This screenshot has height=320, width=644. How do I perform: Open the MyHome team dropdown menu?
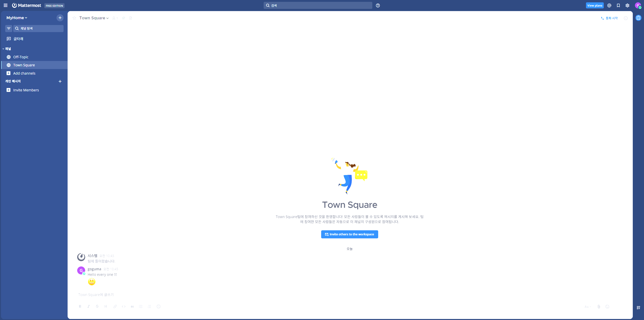tap(17, 18)
